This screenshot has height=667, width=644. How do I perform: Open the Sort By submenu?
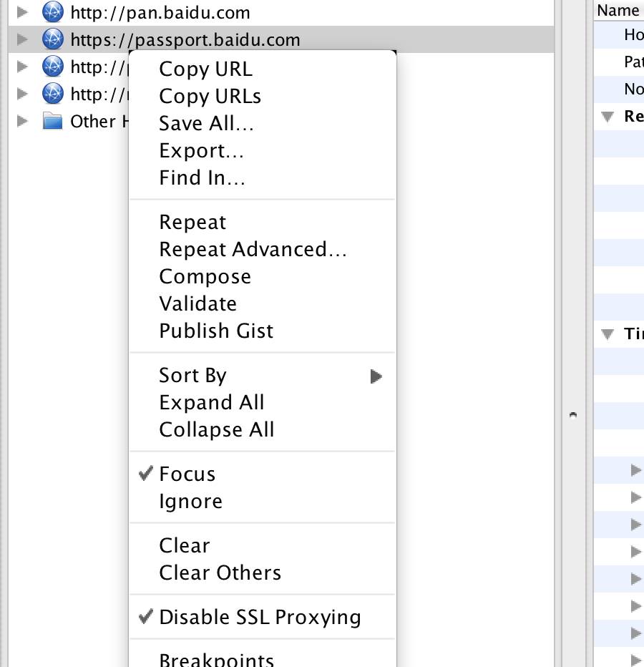(193, 375)
